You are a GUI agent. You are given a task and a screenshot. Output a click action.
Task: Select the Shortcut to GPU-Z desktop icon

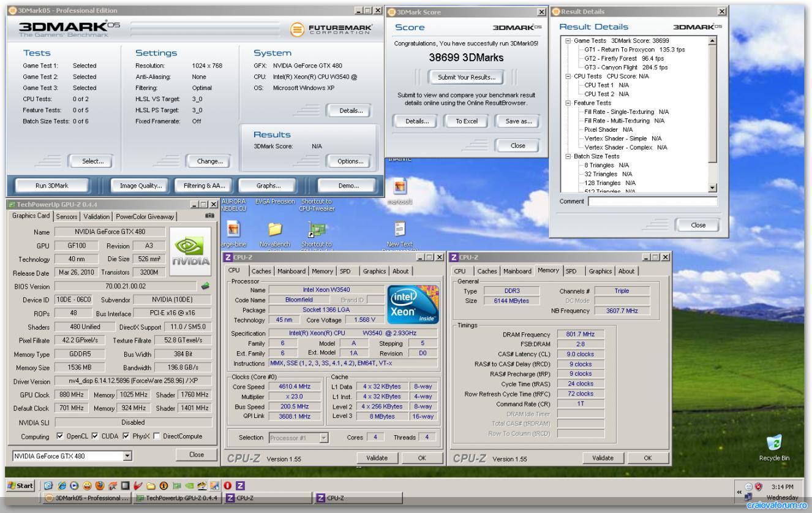pyautogui.click(x=317, y=232)
